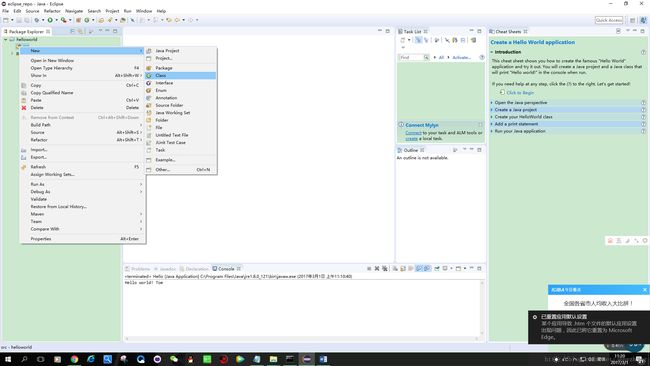Collapse the helloworld project tree node
The image size is (650, 366).
click(x=6, y=39)
